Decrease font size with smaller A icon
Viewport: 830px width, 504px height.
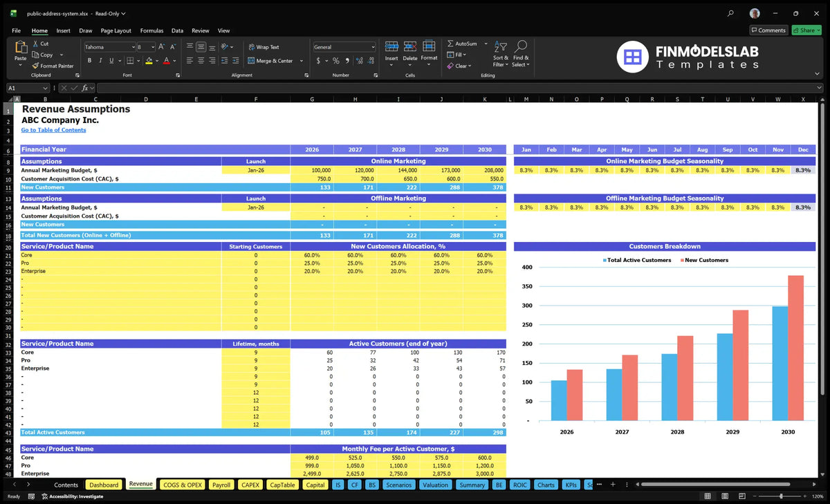(172, 47)
